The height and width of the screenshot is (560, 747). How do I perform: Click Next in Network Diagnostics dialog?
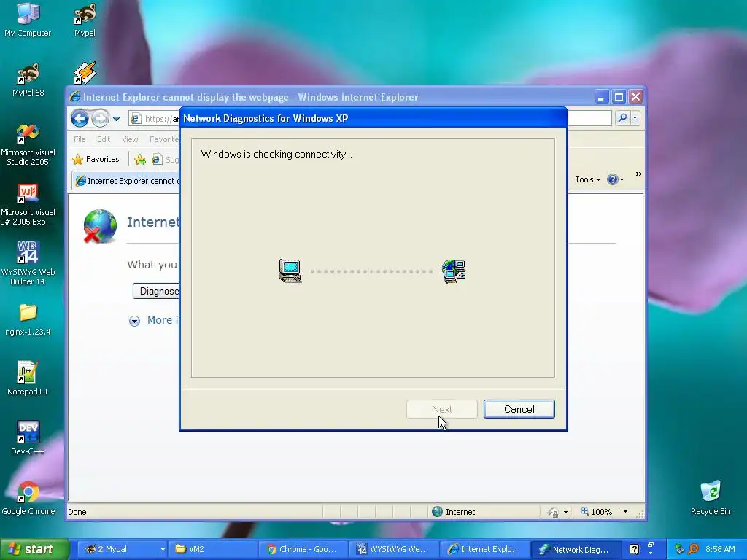tap(441, 409)
